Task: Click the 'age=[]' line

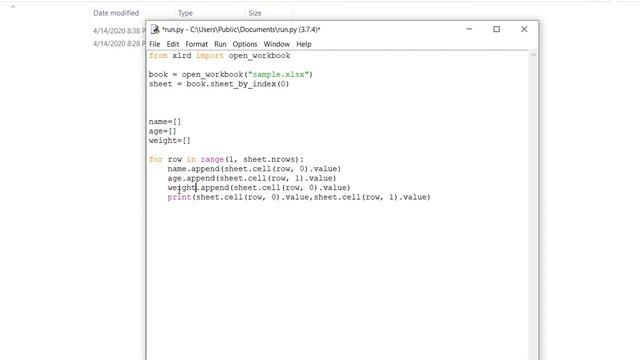Action: [x=162, y=131]
